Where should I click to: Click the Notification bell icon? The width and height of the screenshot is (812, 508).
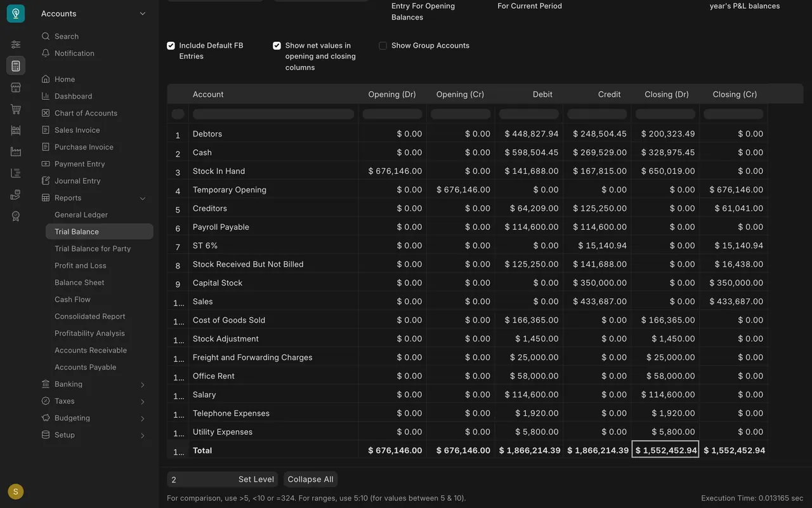(x=46, y=53)
